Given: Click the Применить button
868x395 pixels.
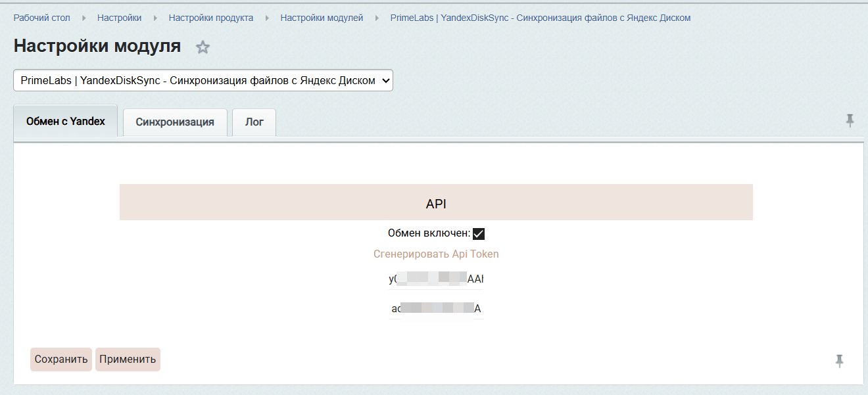Looking at the screenshot, I should click(x=128, y=360).
